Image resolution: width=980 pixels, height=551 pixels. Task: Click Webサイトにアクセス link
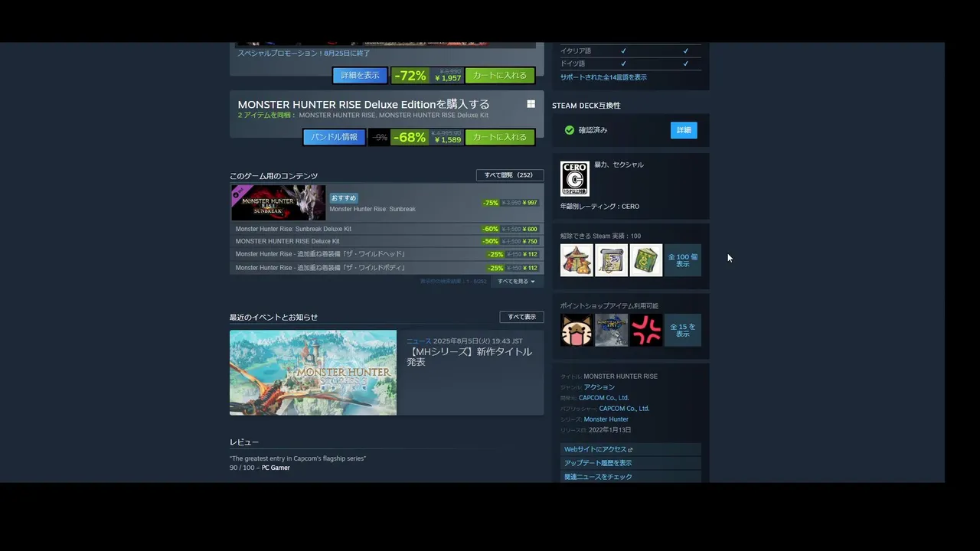[x=631, y=449]
